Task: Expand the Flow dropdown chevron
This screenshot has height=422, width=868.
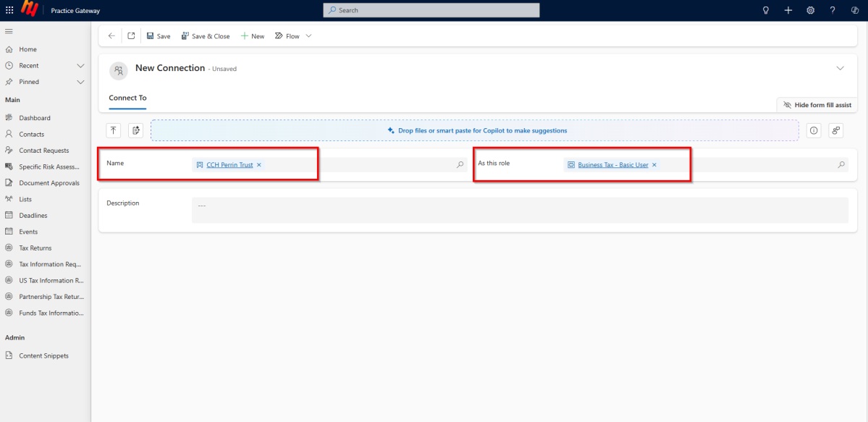Action: 309,36
